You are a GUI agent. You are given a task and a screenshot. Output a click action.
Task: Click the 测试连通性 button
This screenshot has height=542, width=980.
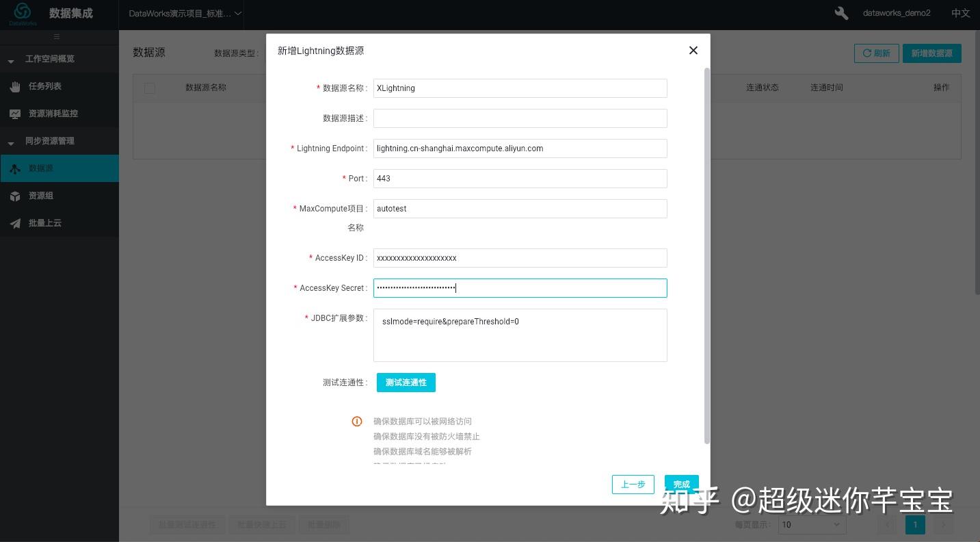click(x=406, y=383)
